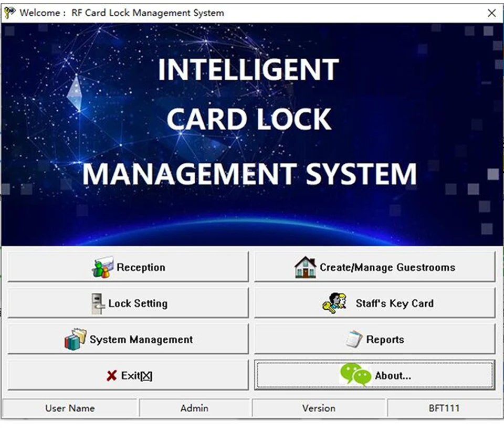
Task: Select the door lock icon for Lock Setting
Action: pos(98,303)
